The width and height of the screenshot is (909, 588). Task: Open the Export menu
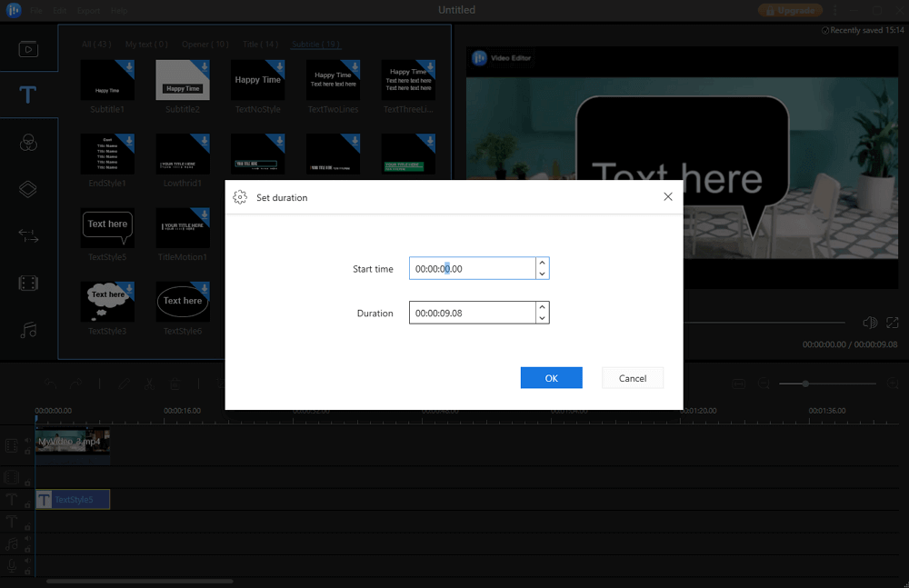tap(89, 11)
